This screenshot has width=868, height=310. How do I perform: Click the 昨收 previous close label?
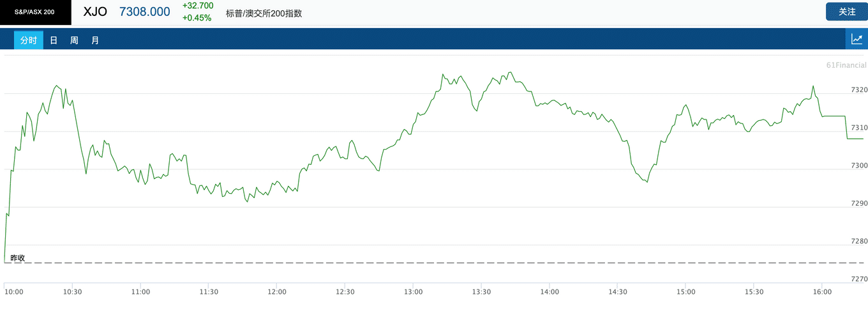click(x=18, y=258)
